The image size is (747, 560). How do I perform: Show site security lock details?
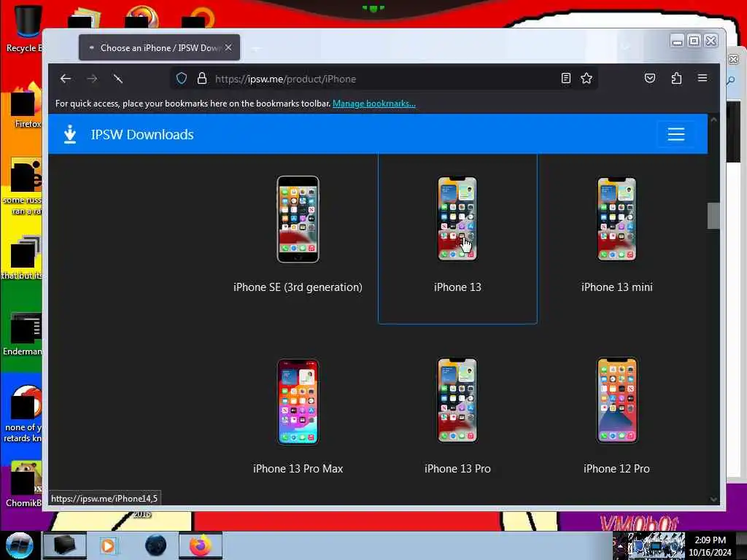point(202,79)
